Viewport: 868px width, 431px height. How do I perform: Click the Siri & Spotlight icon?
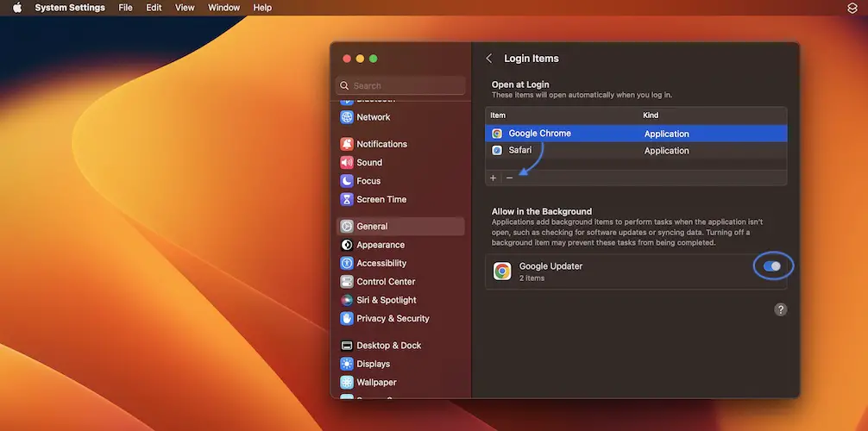347,300
